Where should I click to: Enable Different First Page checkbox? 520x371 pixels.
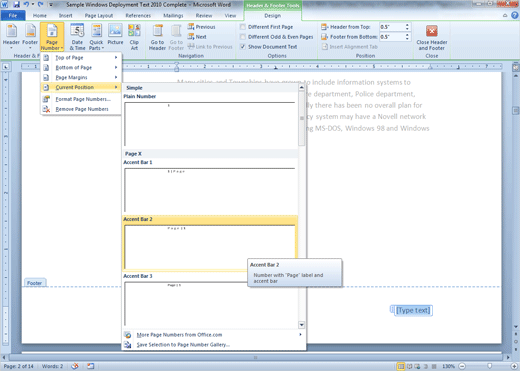pos(243,27)
